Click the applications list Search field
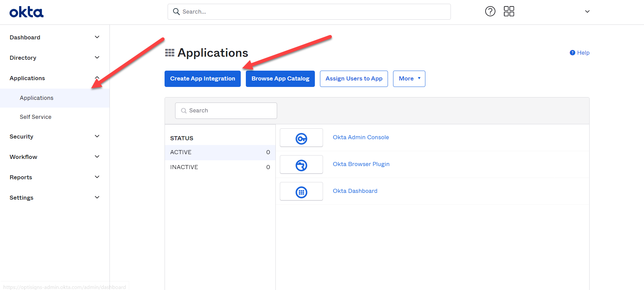This screenshot has width=644, height=290. [x=226, y=111]
